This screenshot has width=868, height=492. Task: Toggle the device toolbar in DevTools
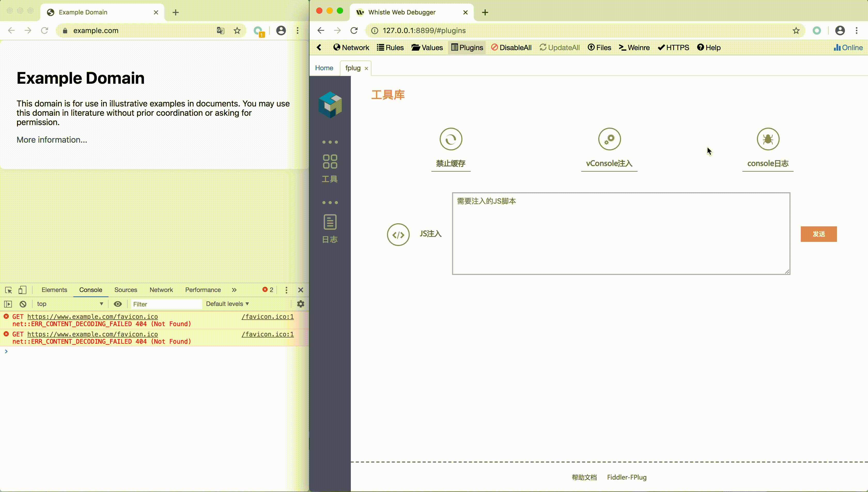pos(22,290)
